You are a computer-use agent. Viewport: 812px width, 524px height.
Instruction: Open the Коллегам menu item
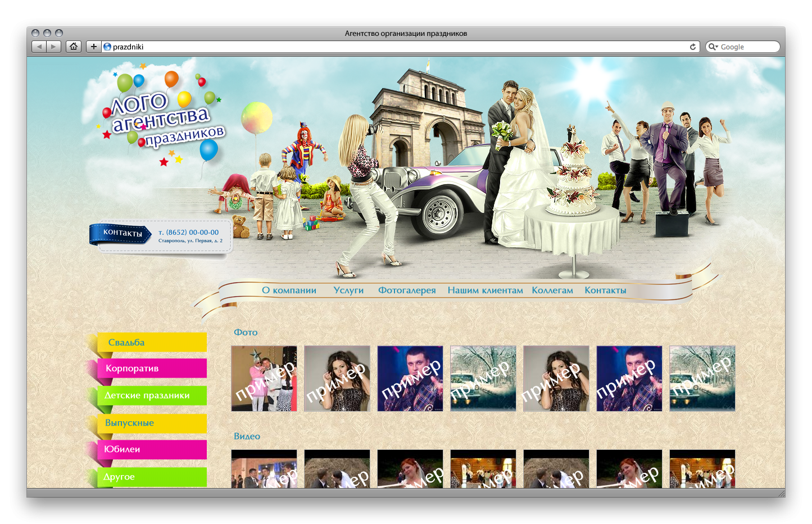[x=552, y=290]
